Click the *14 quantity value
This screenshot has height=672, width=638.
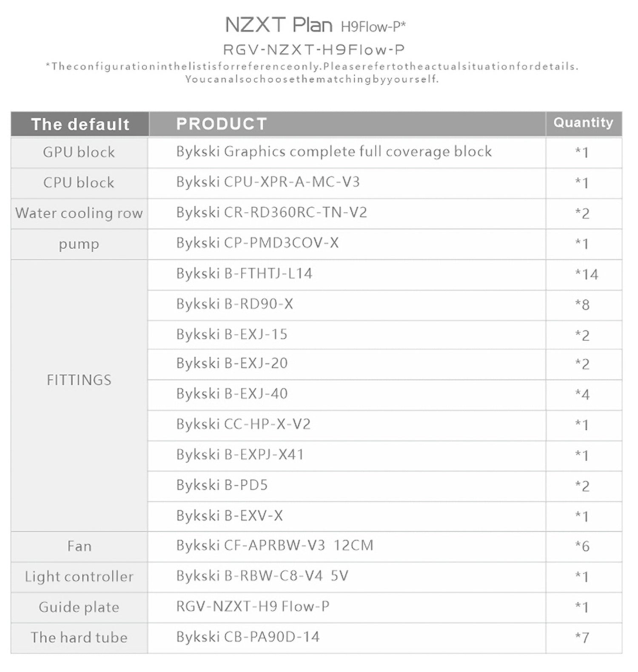(x=587, y=274)
